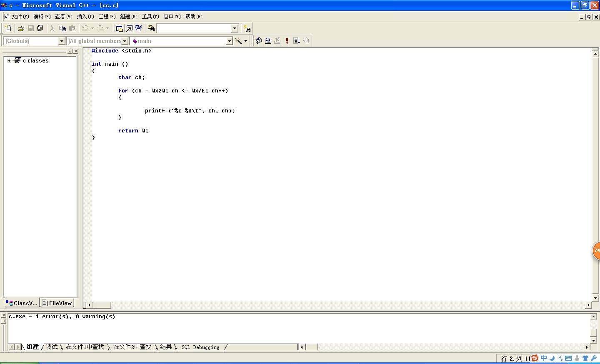Open the 编辑 (Edit) menu

coord(42,17)
